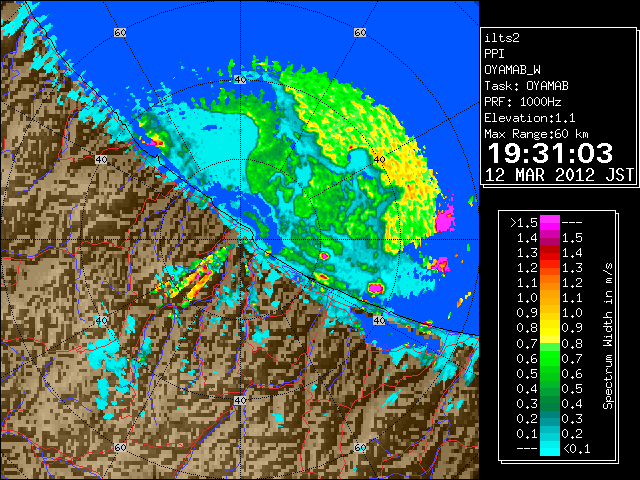Select the 'Elevation:1.1' text
The width and height of the screenshot is (640, 480).
(x=530, y=118)
